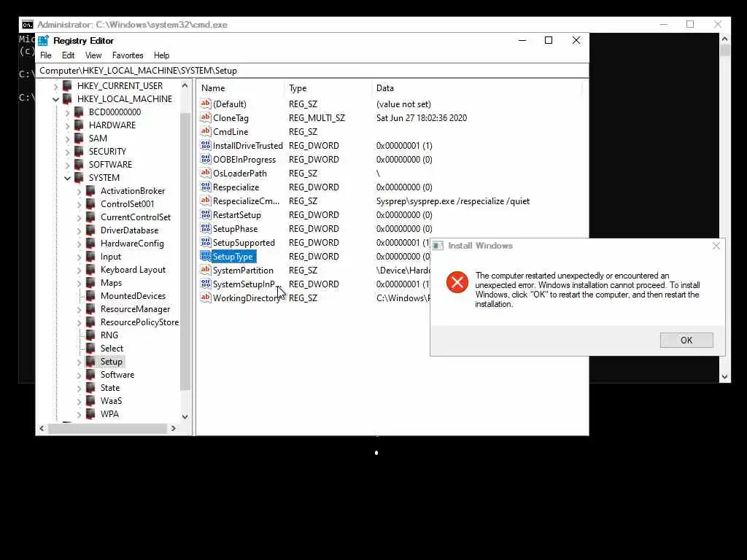Click the cmd window scroll down arrow
Viewport: 747px width, 560px height.
[724, 377]
